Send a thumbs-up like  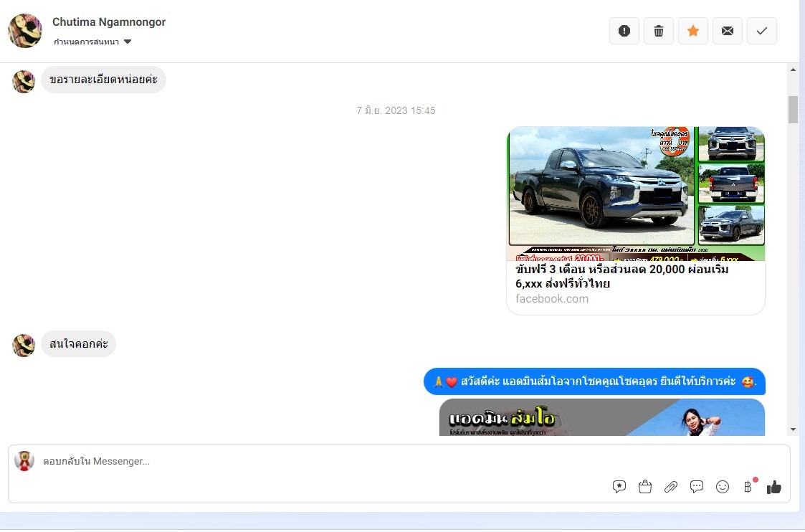click(774, 487)
